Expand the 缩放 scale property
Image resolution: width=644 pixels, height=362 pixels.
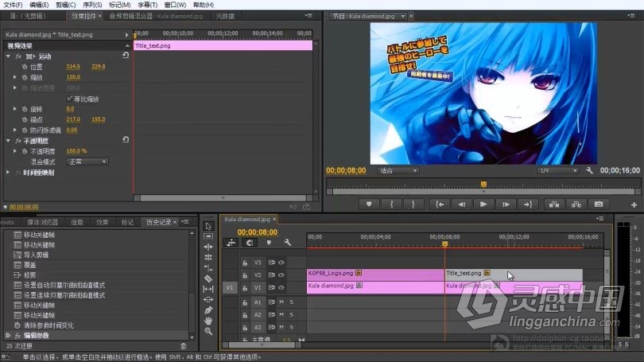point(15,77)
